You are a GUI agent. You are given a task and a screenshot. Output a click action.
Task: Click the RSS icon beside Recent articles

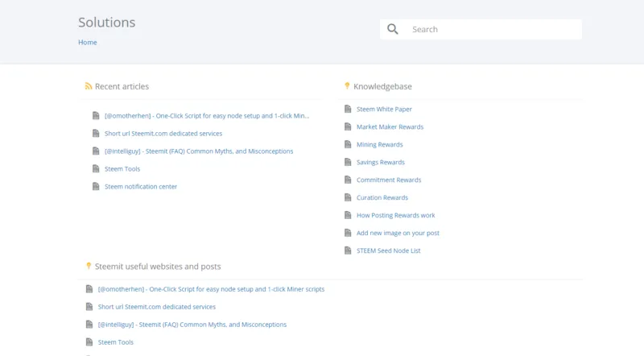(89, 86)
